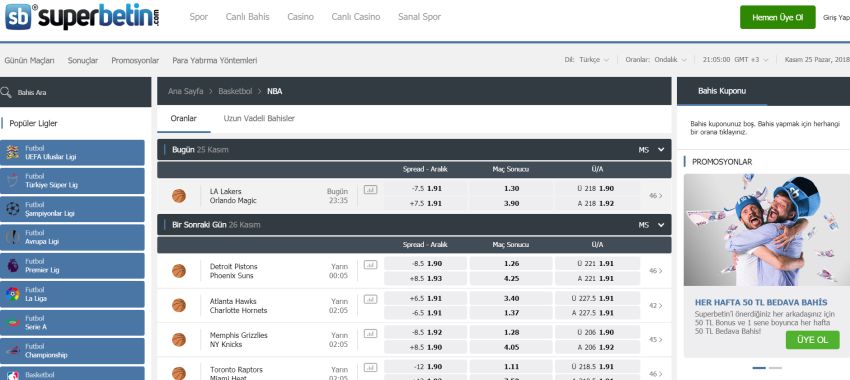Open Para Yatırma Yöntemleri link

pos(215,60)
